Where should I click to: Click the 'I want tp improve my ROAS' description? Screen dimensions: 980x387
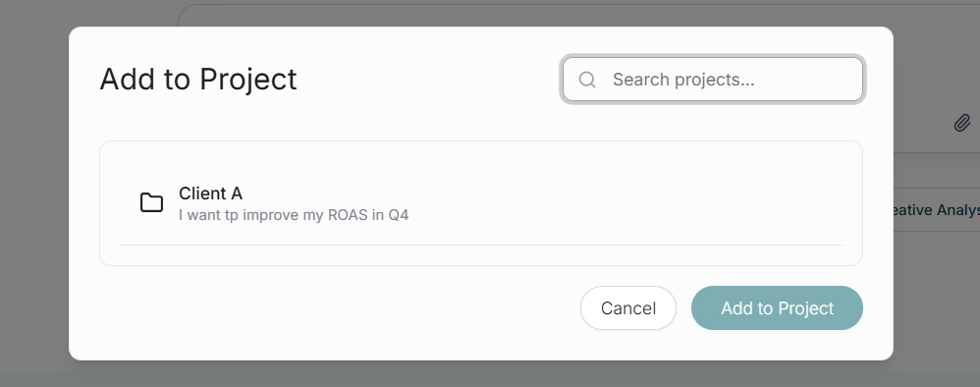click(294, 215)
